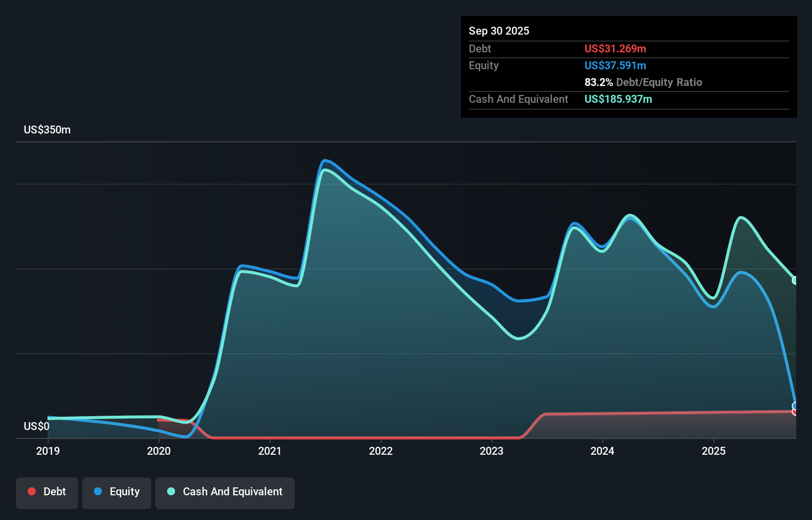Image resolution: width=812 pixels, height=520 pixels.
Task: Click the 2021 x-axis label
Action: (270, 451)
